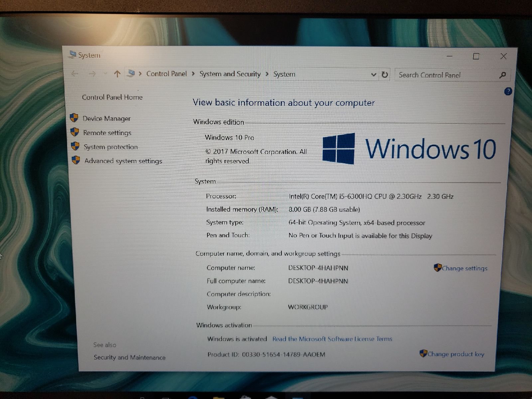Open help with blue question icon
Screen dimensions: 532x399
click(508, 91)
